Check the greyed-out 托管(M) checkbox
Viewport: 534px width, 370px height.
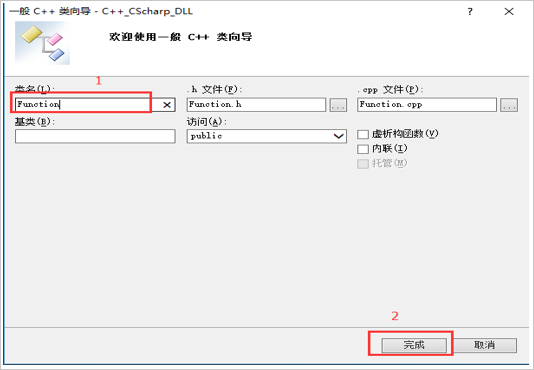pyautogui.click(x=363, y=164)
